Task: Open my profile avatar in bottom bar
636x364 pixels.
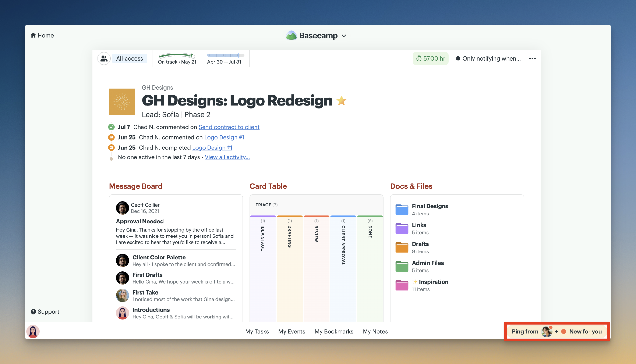Action: pos(33,332)
